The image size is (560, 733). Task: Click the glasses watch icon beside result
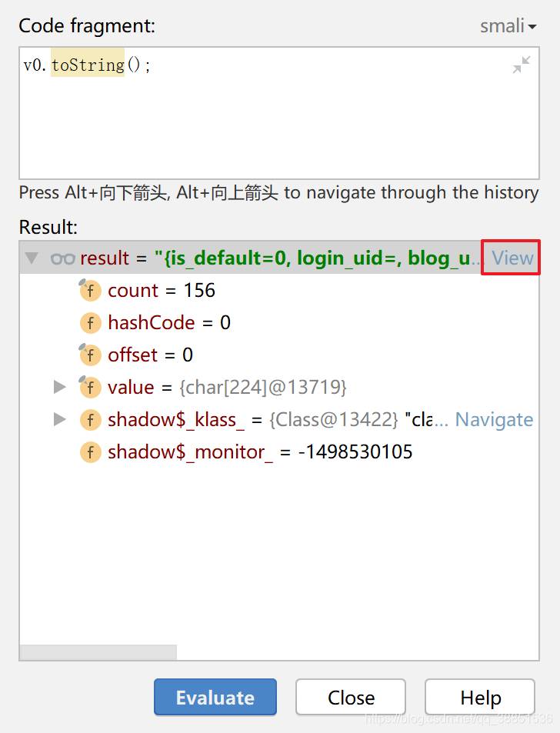(62, 258)
